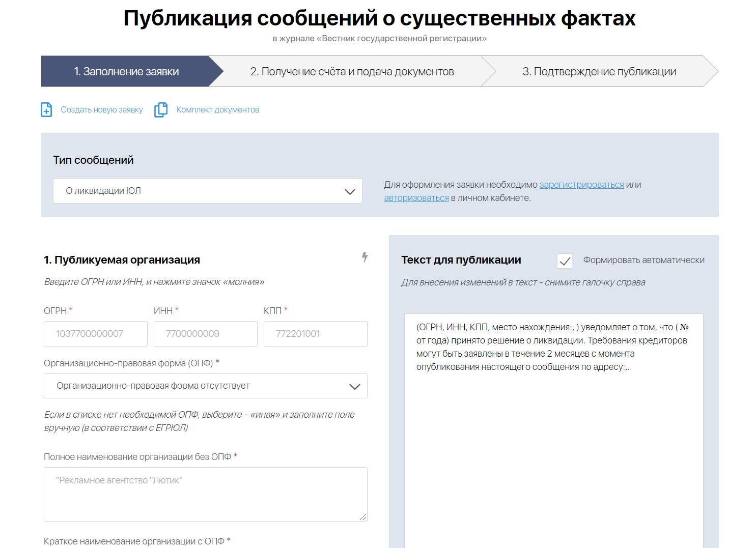Select step «1. Заполнение заявки»
The width and height of the screenshot is (756, 548).
(126, 72)
